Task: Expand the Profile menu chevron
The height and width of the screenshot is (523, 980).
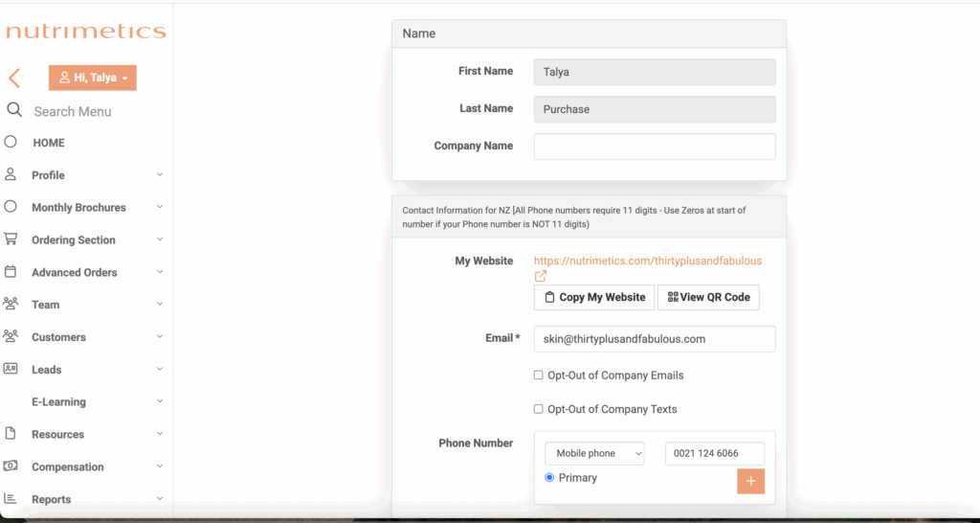Action: tap(160, 174)
